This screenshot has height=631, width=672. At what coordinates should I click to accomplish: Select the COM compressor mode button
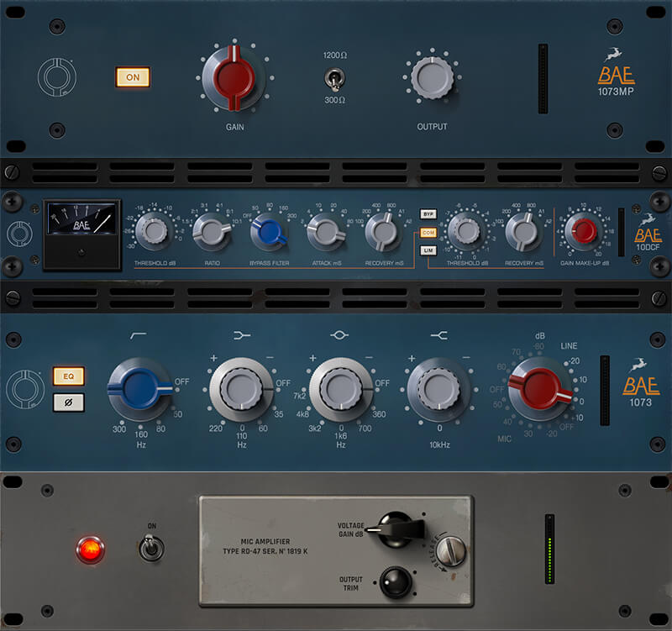(x=428, y=233)
